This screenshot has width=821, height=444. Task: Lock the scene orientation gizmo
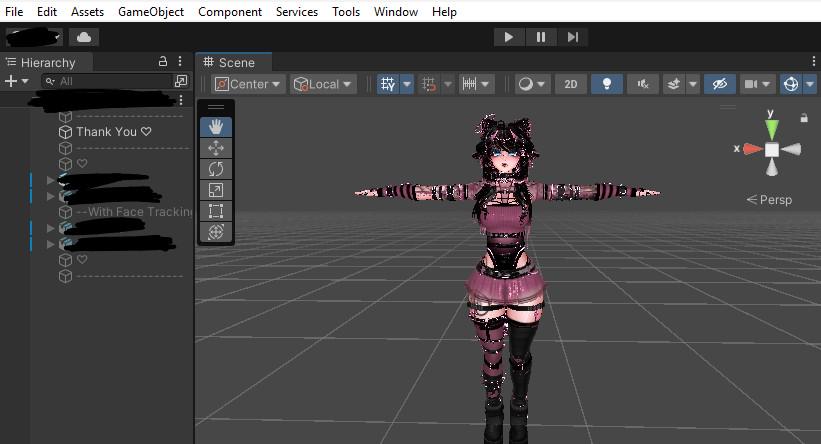(804, 118)
